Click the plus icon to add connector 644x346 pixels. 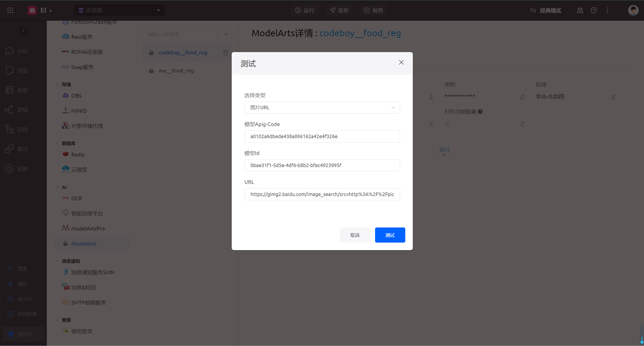pos(226,34)
